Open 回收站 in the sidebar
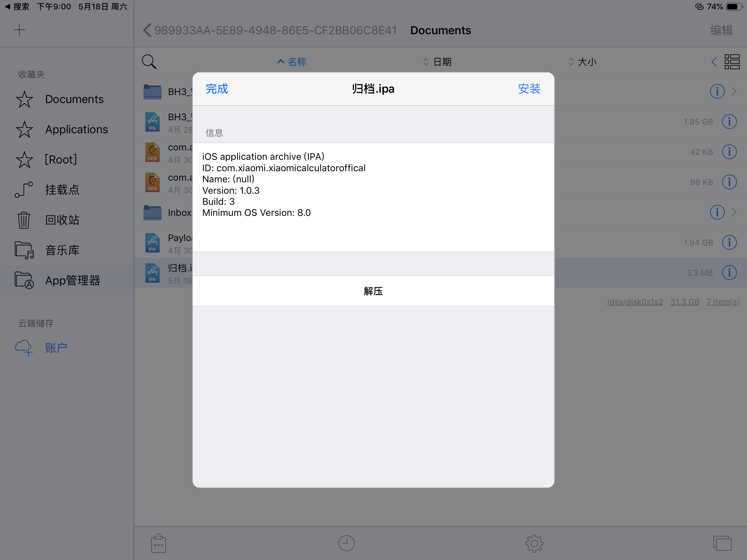This screenshot has height=560, width=747. click(x=62, y=220)
